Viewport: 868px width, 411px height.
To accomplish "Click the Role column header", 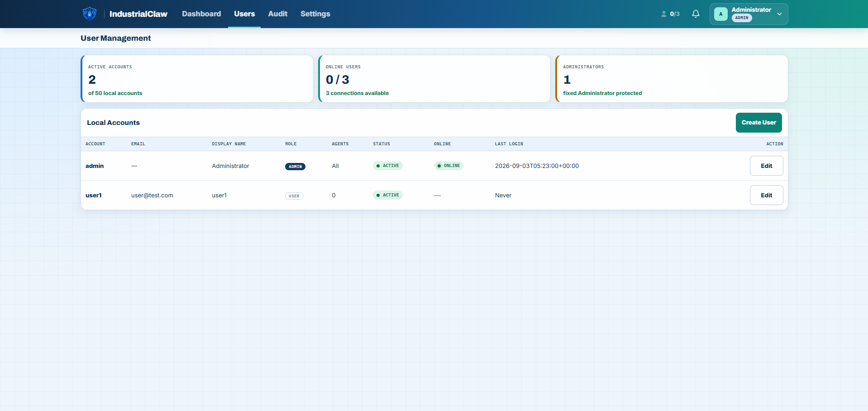I will [x=291, y=144].
